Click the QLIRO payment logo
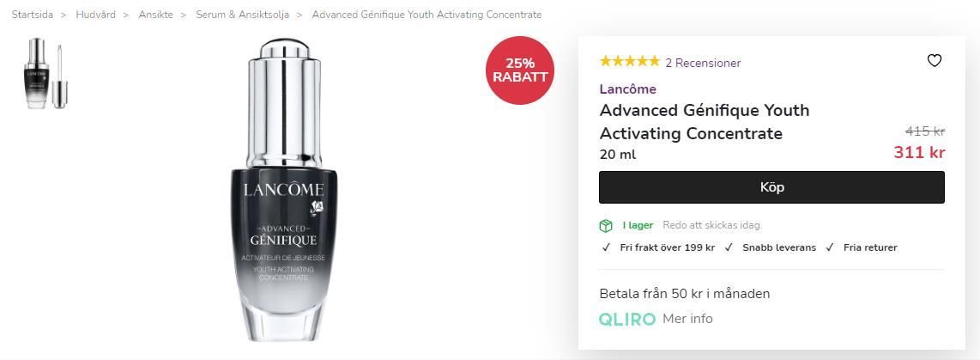The width and height of the screenshot is (980, 360). pos(627,320)
